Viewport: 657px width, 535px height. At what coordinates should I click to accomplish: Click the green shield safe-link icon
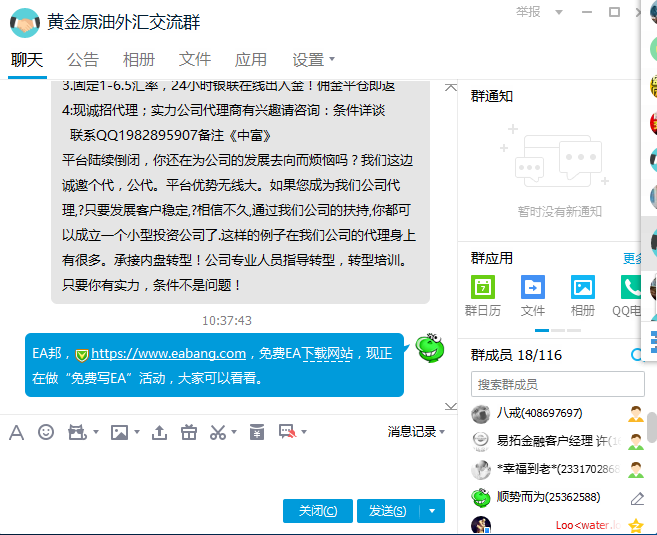82,355
